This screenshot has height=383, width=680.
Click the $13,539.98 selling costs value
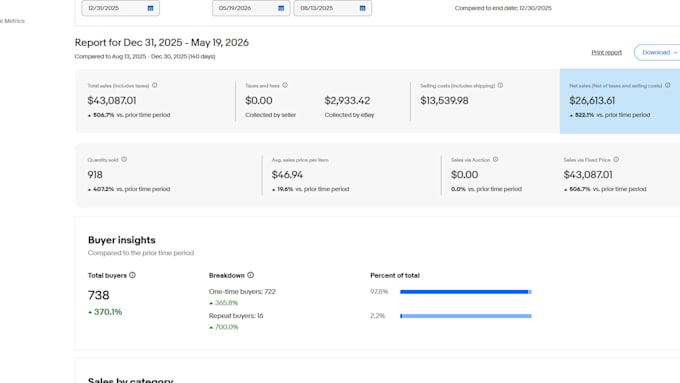click(x=444, y=101)
